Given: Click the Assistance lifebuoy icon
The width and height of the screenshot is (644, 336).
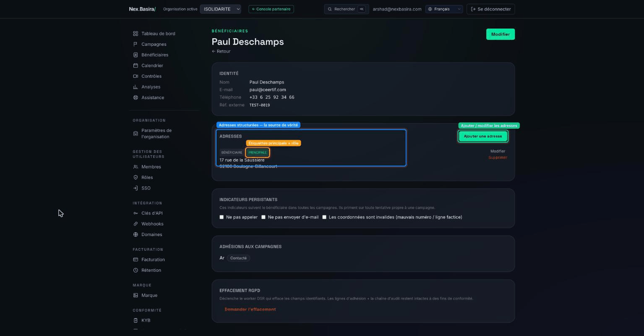Looking at the screenshot, I should [x=136, y=97].
